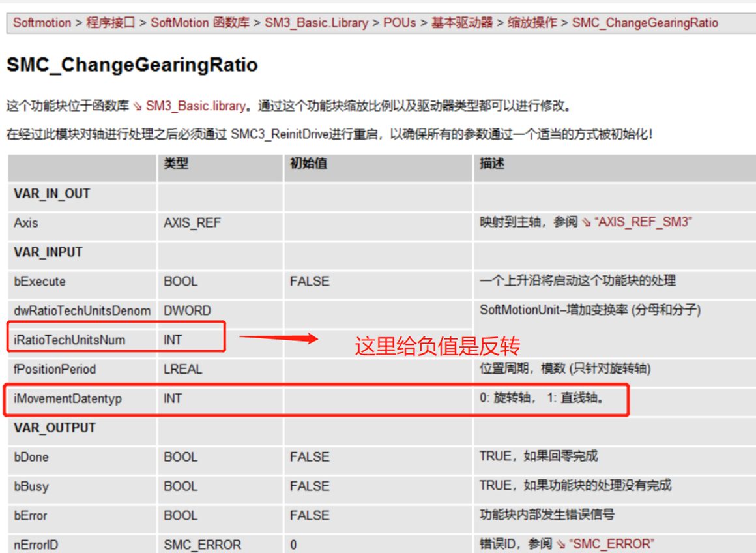Click arrow icon before AXIS_REF_SM3 link
The height and width of the screenshot is (553, 756).
[586, 222]
